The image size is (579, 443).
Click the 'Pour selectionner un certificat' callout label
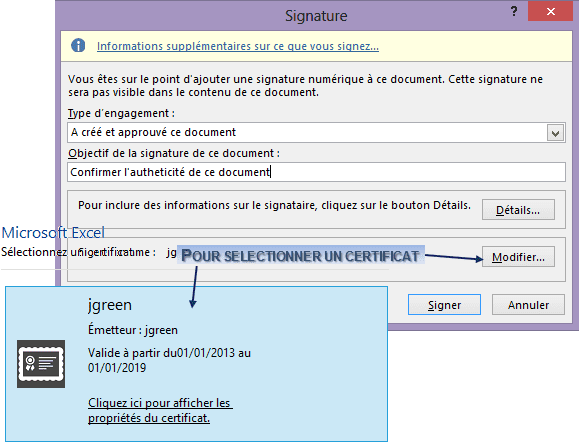pos(300,256)
